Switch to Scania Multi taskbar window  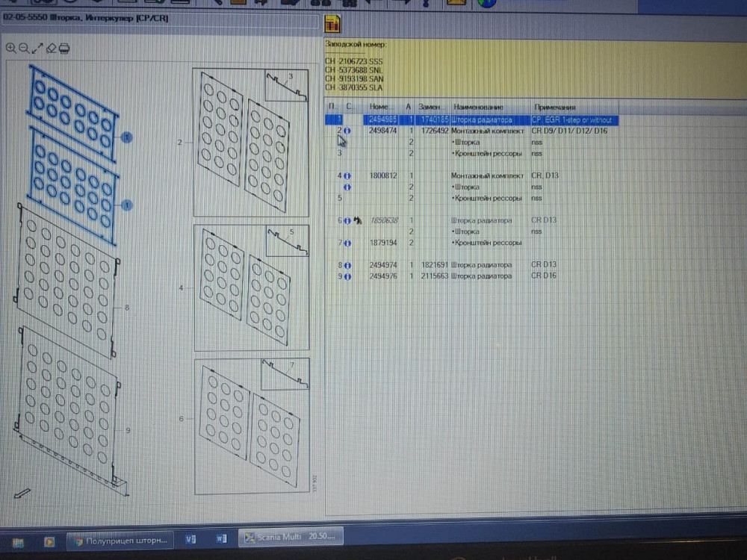point(290,537)
